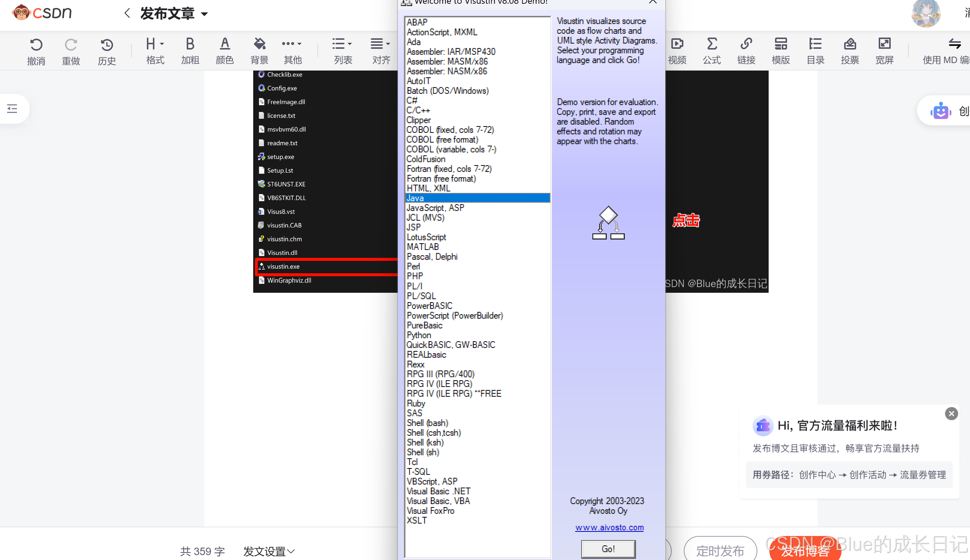Select C/C++ in the language list

(418, 110)
